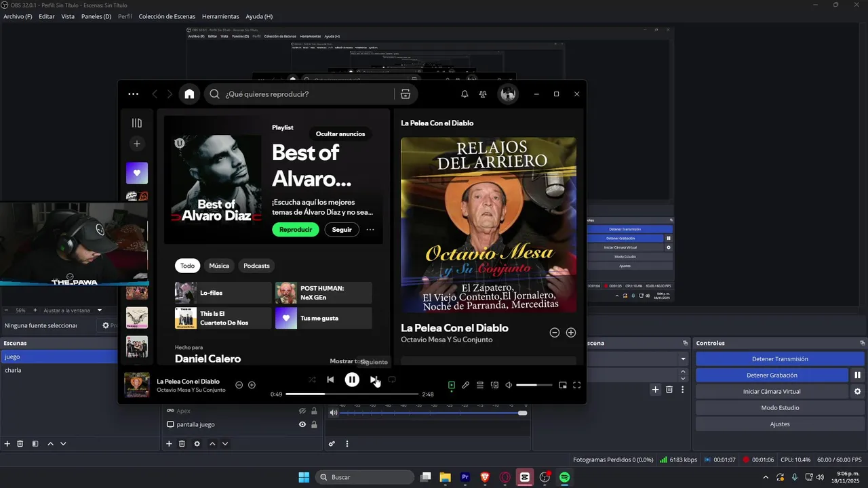Toggle Spotify Now Playing view
The image size is (868, 488).
[452, 385]
